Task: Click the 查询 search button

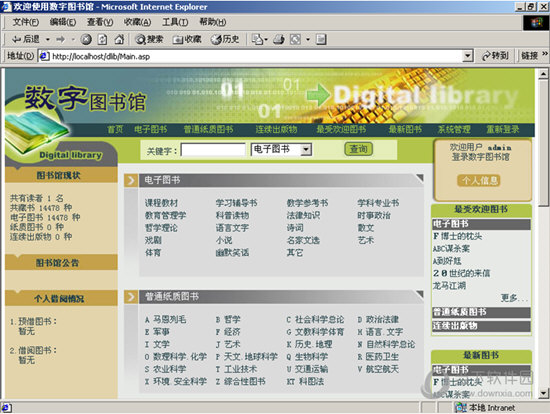Action: tap(358, 149)
